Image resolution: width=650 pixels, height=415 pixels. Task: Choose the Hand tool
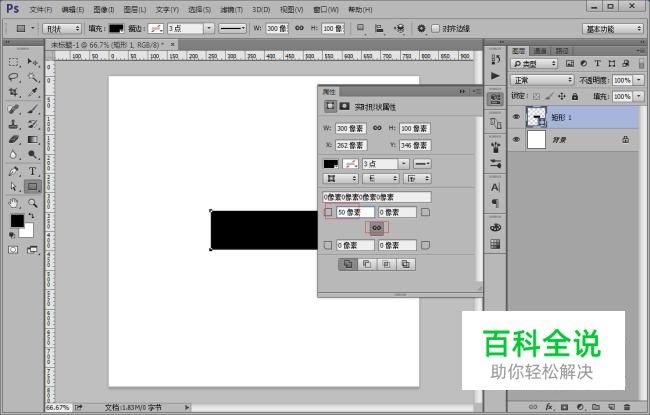14,202
